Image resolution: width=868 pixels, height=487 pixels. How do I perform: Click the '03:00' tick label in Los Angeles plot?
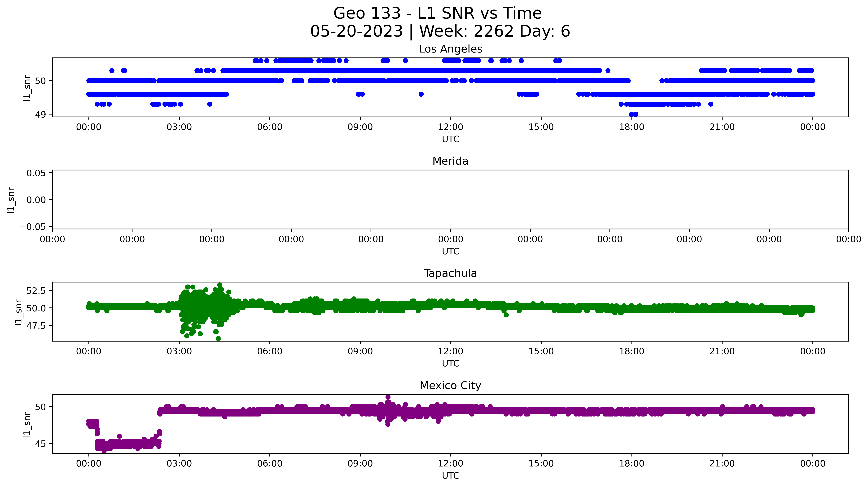pyautogui.click(x=179, y=127)
